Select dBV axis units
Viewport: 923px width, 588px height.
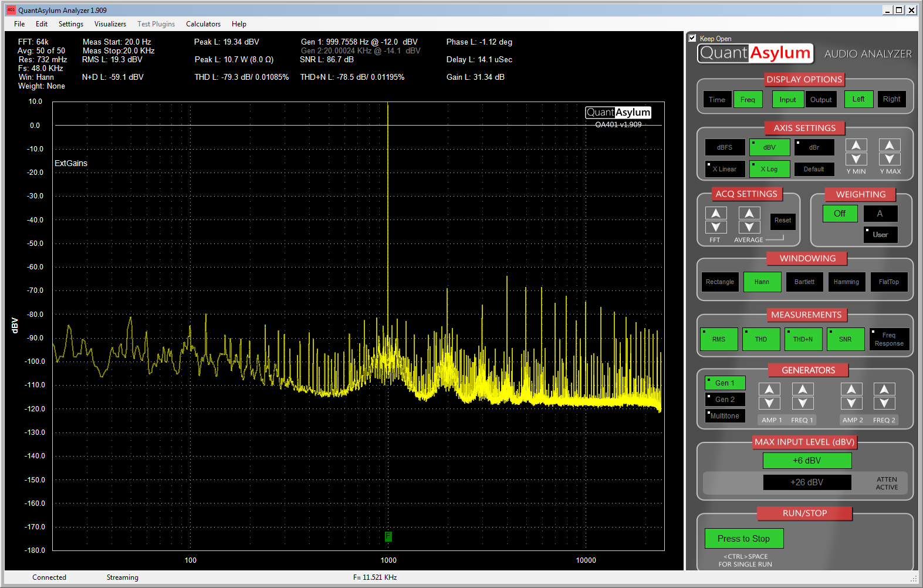coord(769,147)
